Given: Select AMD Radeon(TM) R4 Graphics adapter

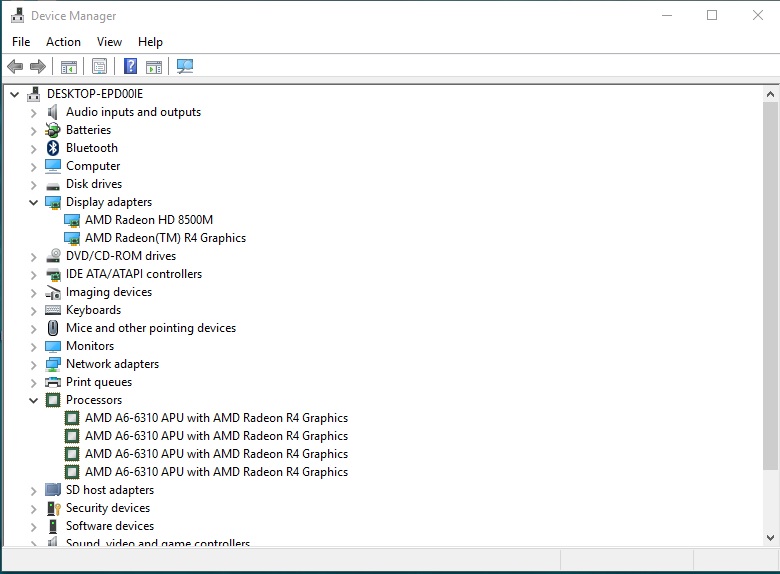Looking at the screenshot, I should click(x=165, y=238).
